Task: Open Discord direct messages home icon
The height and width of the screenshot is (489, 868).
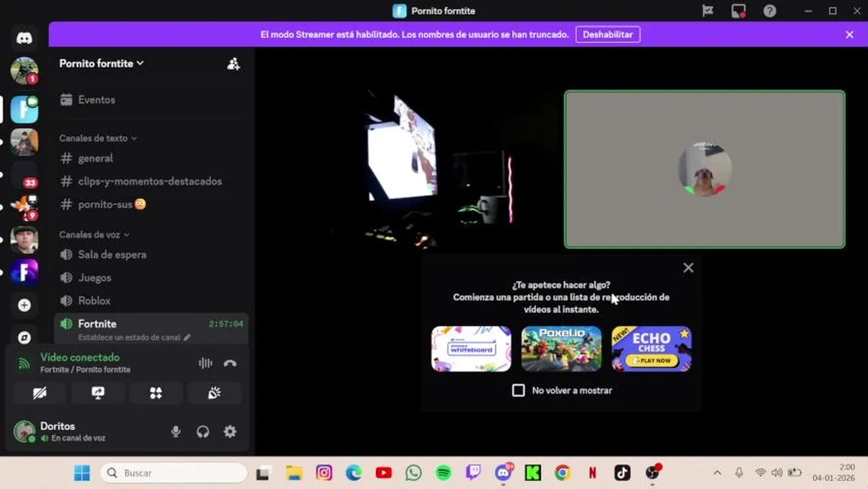Action: [24, 38]
